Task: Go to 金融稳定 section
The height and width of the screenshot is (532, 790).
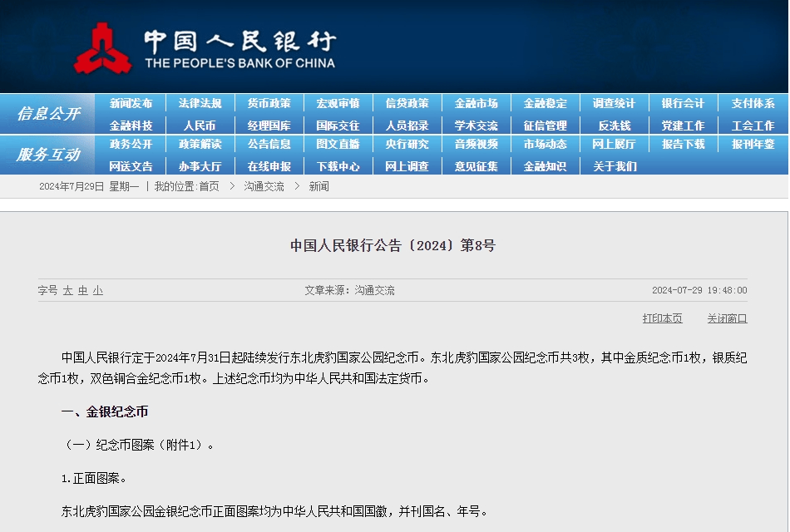Action: tap(546, 103)
